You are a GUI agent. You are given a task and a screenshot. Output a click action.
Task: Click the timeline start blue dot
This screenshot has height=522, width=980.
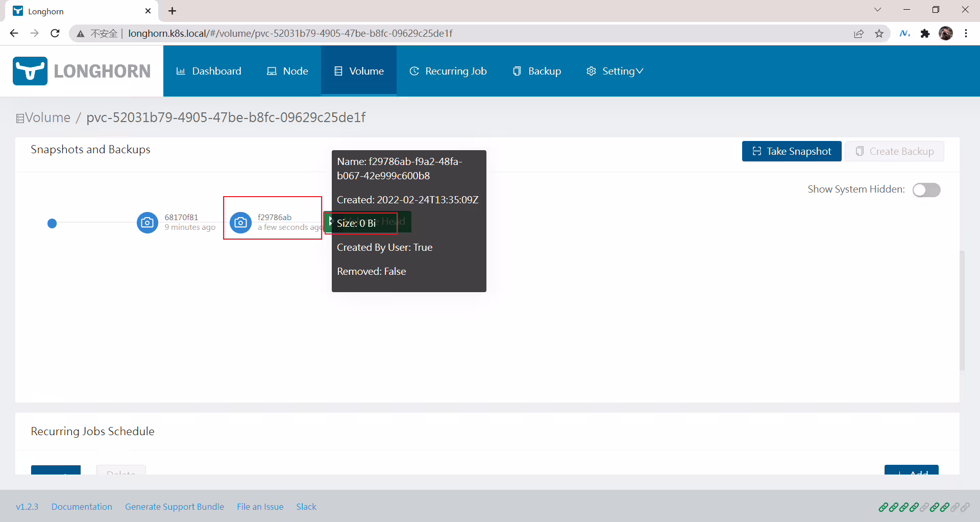[x=52, y=223]
